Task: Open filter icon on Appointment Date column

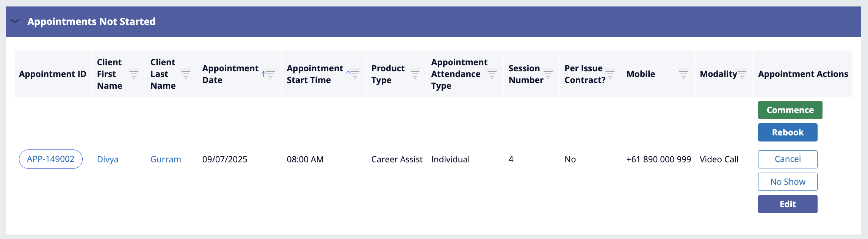Action: tap(270, 74)
